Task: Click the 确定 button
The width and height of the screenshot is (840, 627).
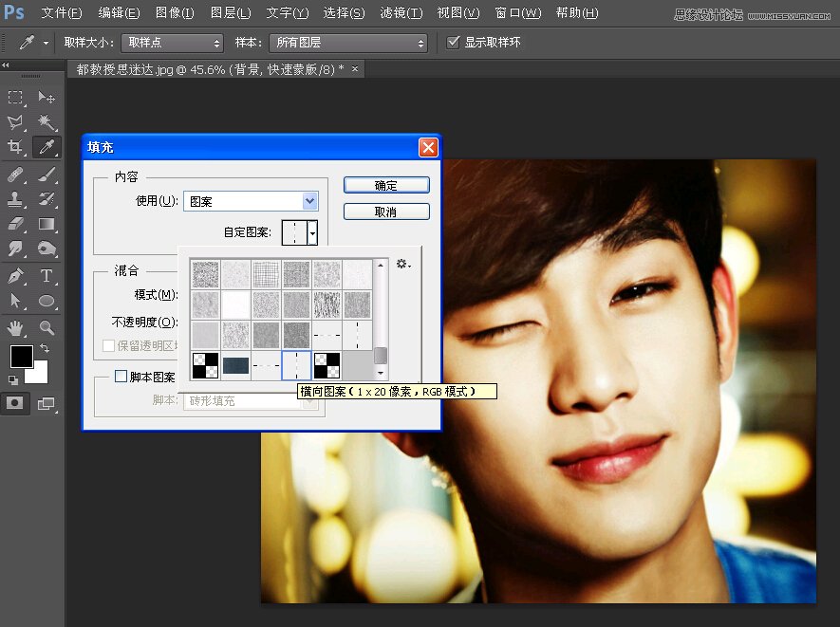Action: coord(385,185)
